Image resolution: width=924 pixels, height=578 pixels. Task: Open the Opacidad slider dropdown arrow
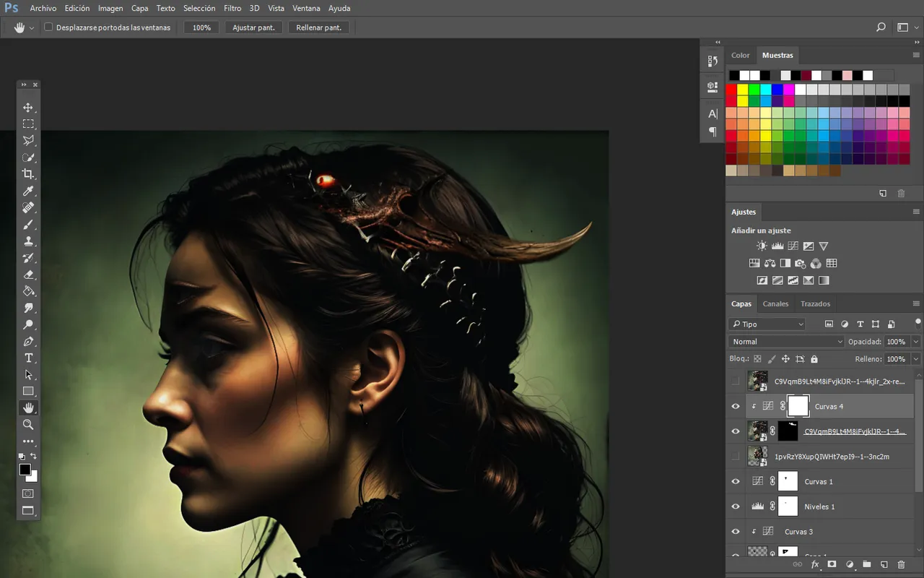pyautogui.click(x=916, y=342)
